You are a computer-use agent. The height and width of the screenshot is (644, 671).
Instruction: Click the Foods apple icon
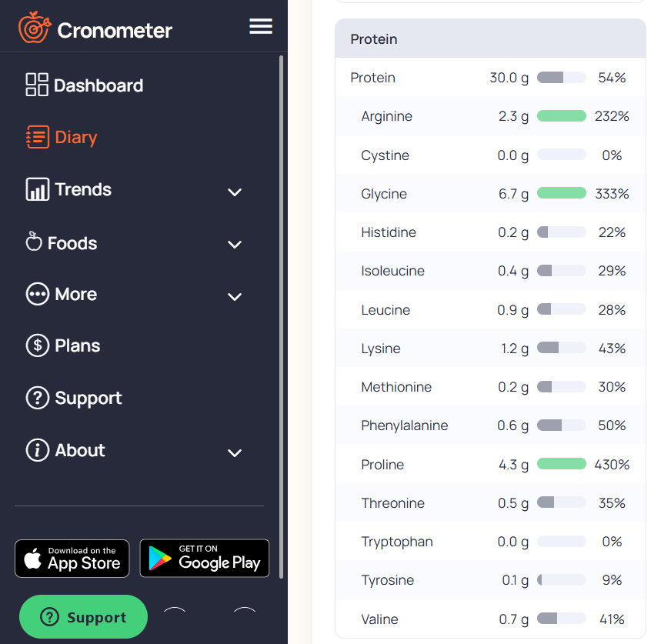point(34,242)
